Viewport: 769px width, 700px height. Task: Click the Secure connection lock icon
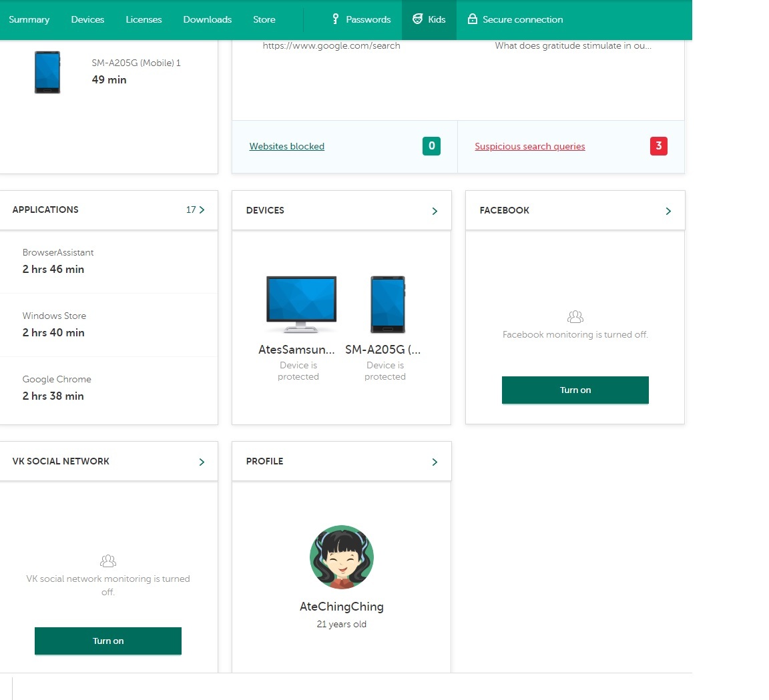click(x=473, y=19)
